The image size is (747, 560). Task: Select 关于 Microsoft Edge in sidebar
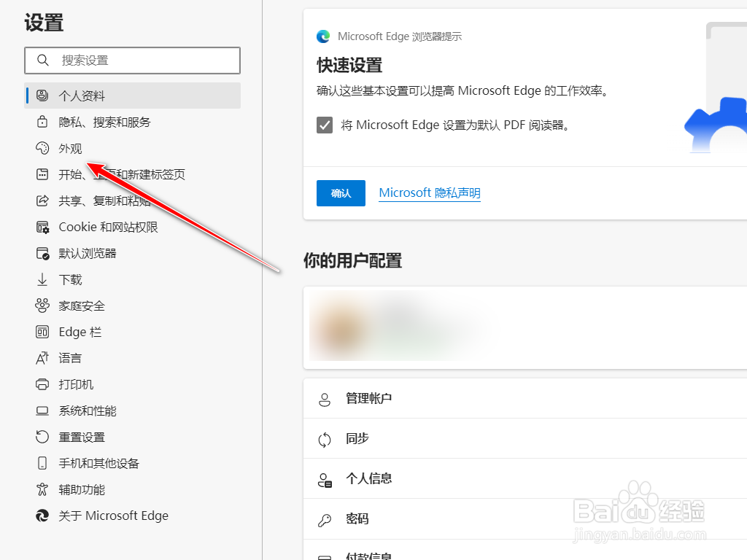click(133, 516)
